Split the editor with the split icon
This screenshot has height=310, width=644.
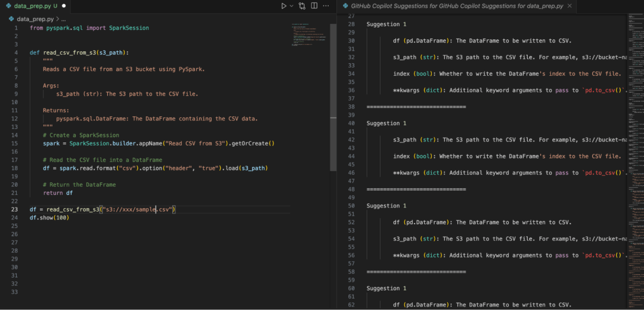pyautogui.click(x=314, y=6)
